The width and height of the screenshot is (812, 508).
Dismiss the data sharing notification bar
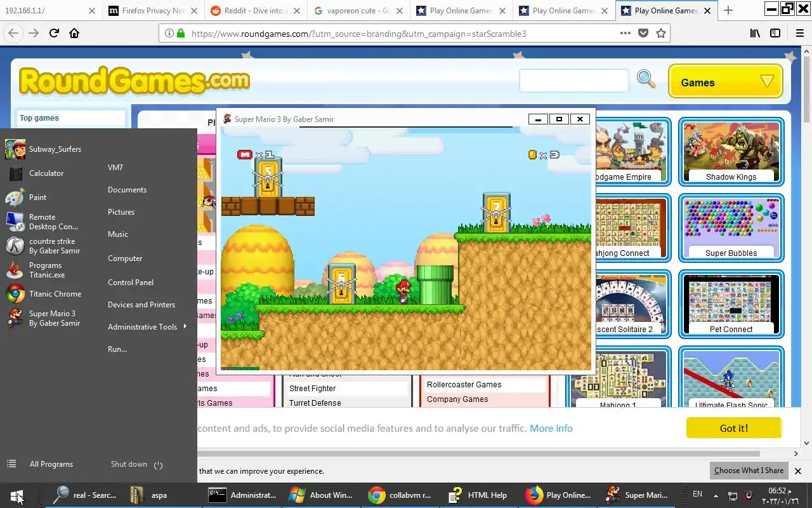point(798,471)
